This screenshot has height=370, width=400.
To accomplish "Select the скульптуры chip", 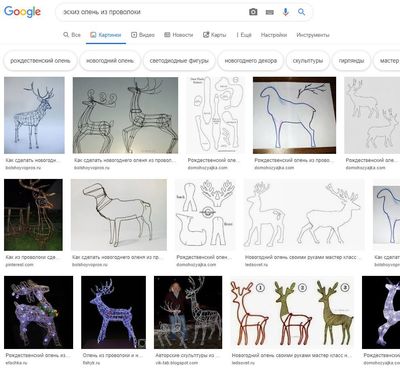I will click(x=308, y=61).
